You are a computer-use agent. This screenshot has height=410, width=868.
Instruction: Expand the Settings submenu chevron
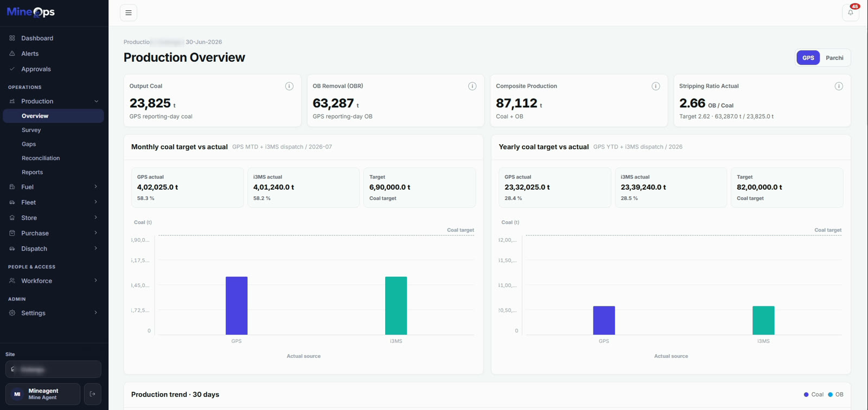[x=96, y=313]
